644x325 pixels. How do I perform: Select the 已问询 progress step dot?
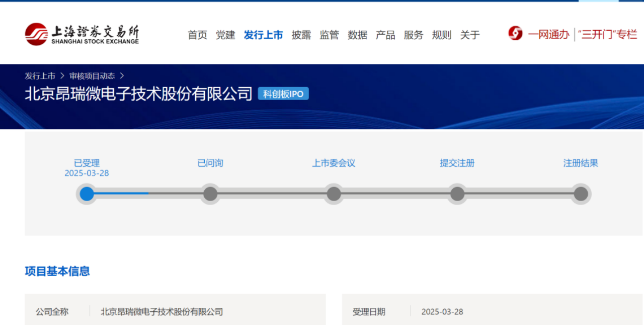coord(210,194)
